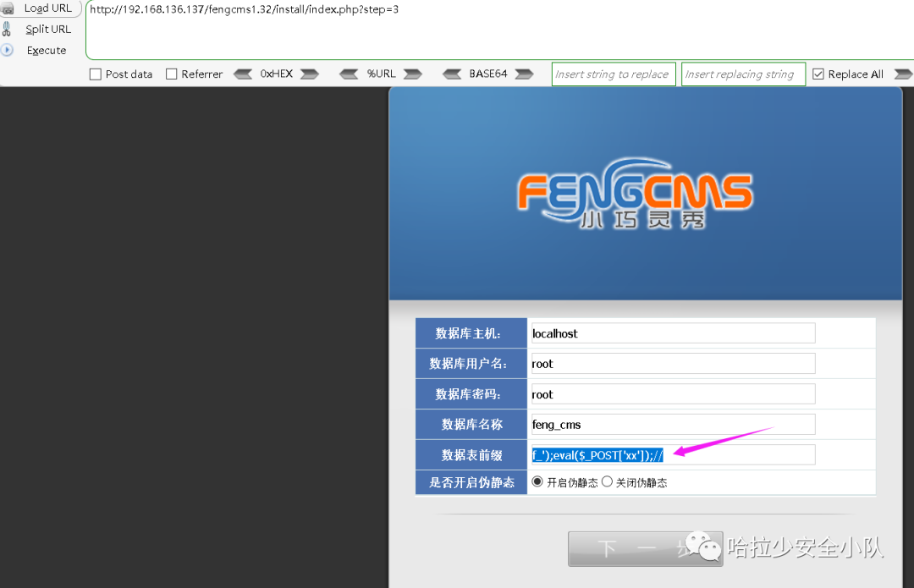This screenshot has height=588, width=914.
Task: Uncheck the Replace All checkbox
Action: pyautogui.click(x=818, y=74)
